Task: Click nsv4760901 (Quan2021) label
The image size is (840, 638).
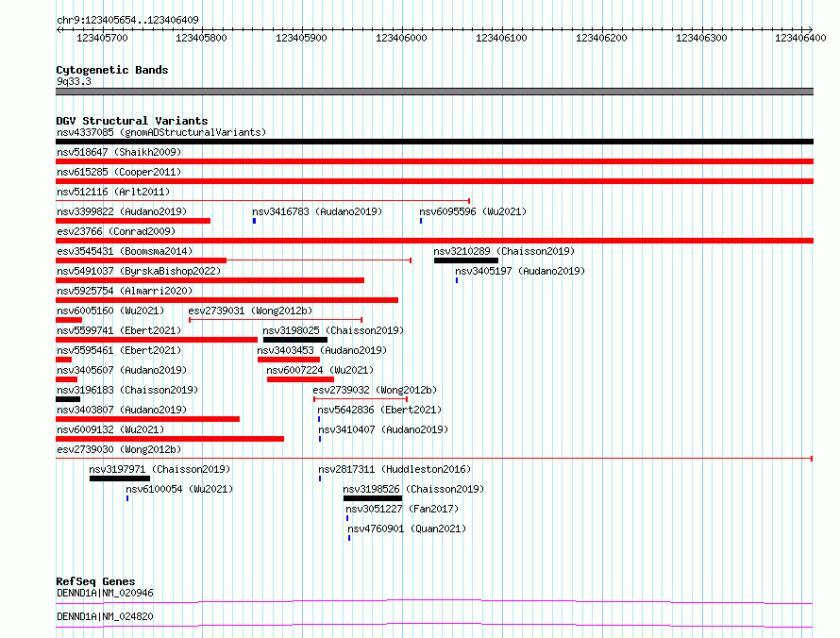Action: pyautogui.click(x=407, y=529)
